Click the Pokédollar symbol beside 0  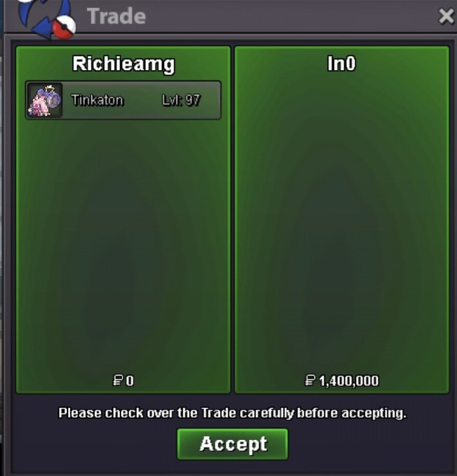click(x=118, y=380)
